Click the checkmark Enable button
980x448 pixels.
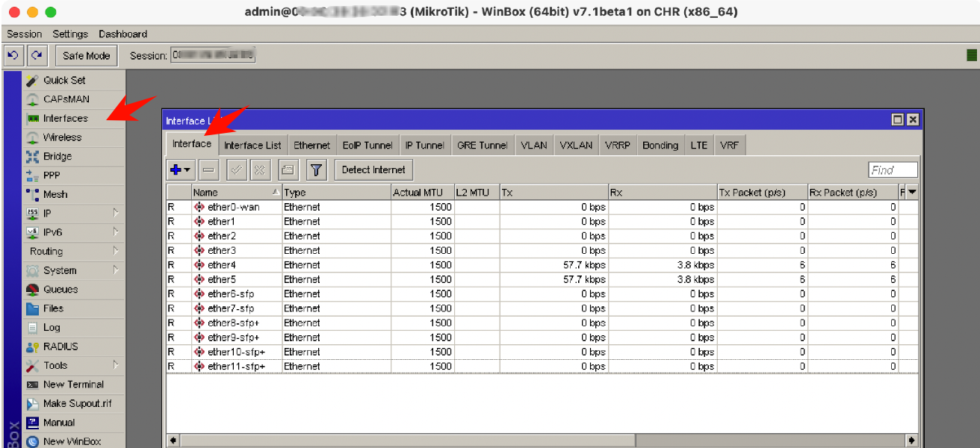point(238,170)
